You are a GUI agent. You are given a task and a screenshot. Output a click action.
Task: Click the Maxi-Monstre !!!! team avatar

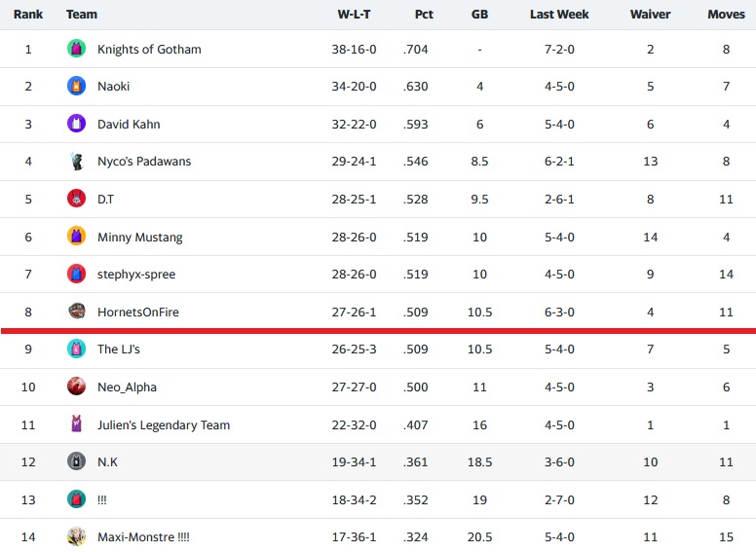click(76, 536)
